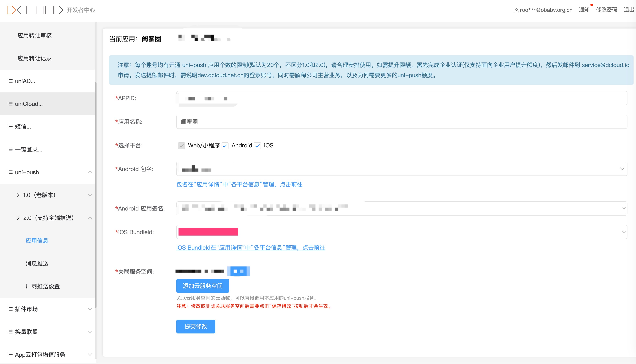
Task: Click the user account avatar icon
Action: [516, 11]
